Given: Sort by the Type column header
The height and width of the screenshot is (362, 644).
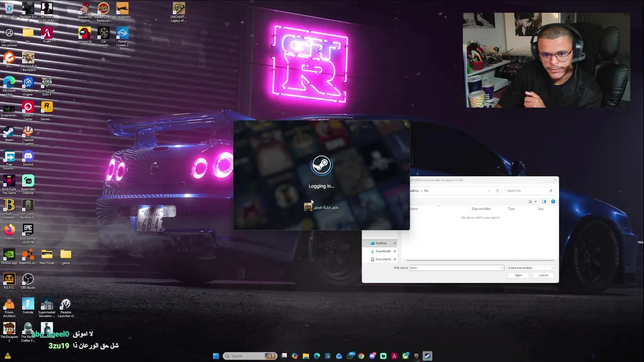Looking at the screenshot, I should coord(511,209).
